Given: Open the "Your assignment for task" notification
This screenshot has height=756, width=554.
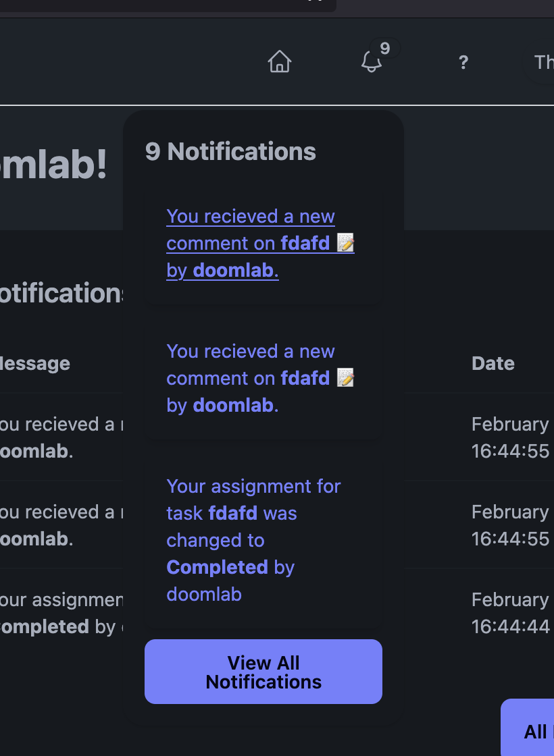Looking at the screenshot, I should tap(253, 487).
